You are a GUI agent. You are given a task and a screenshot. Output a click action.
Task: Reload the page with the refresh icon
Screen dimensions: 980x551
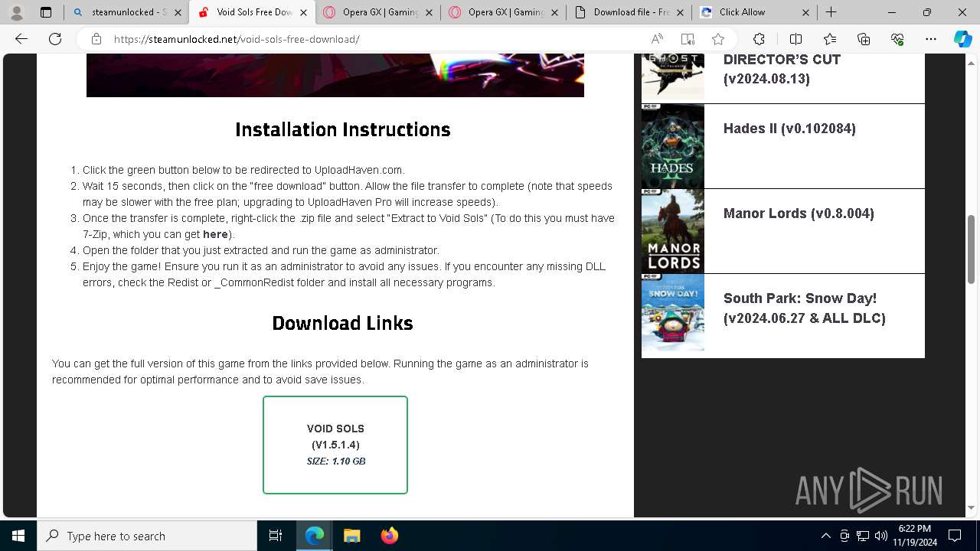(55, 39)
